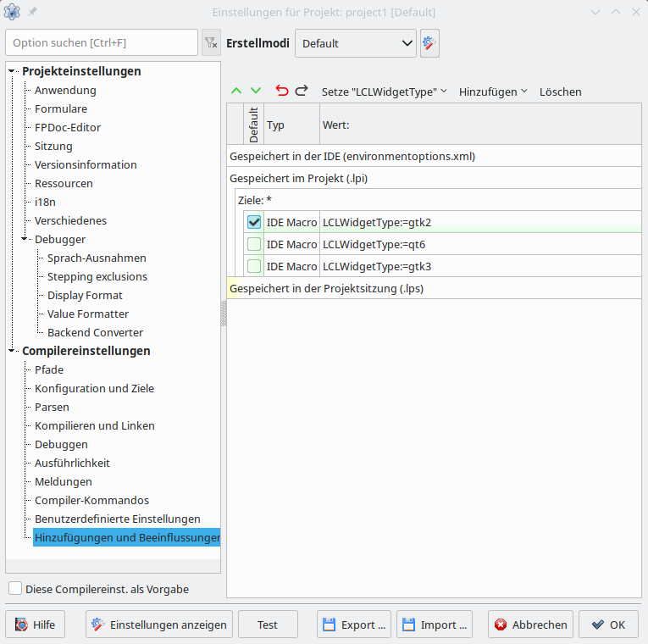Viewport: 648px width, 644px height.
Task: Open the Hinzufügen menu
Action: click(x=492, y=92)
